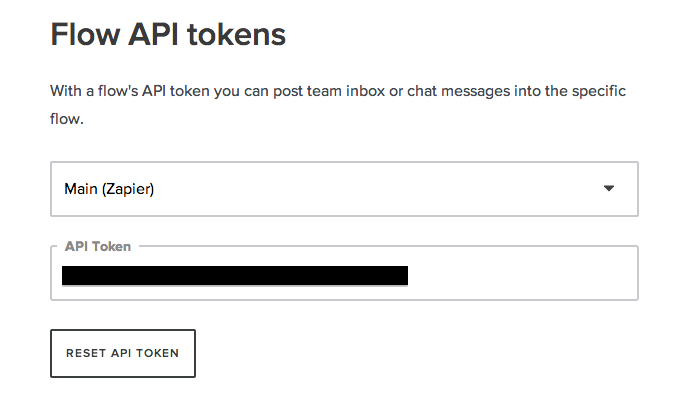
Task: Click the Flow API tokens heading
Action: [168, 34]
